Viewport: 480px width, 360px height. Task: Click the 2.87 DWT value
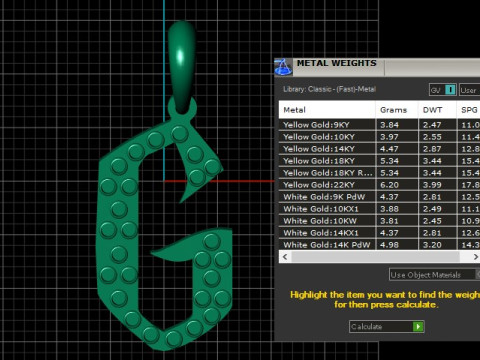(x=432, y=149)
